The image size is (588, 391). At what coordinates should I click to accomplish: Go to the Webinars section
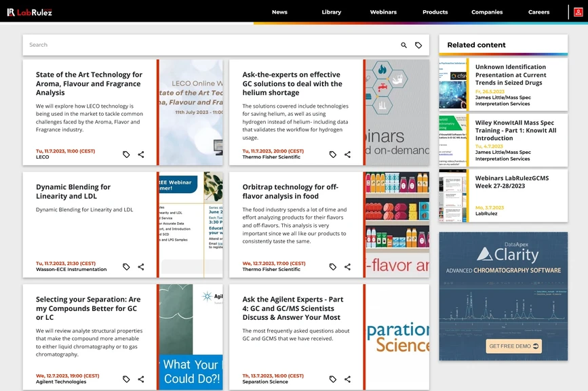[383, 12]
